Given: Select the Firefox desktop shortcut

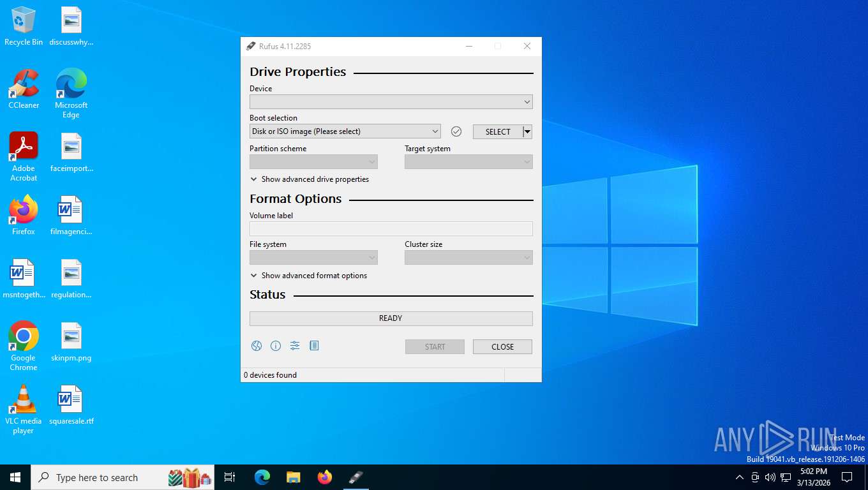Looking at the screenshot, I should point(24,216).
